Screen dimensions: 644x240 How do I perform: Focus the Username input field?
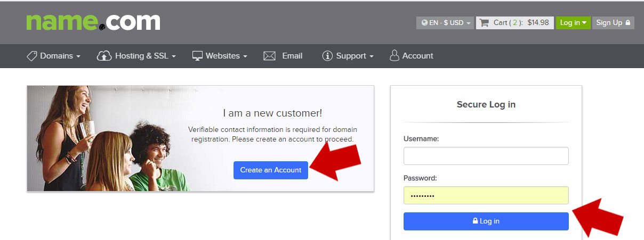pyautogui.click(x=486, y=156)
